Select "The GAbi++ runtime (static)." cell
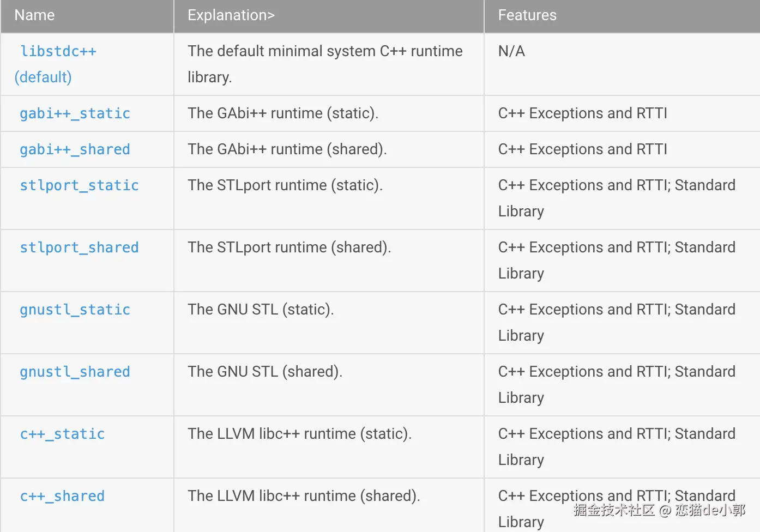This screenshot has height=532, width=760. pyautogui.click(x=283, y=113)
